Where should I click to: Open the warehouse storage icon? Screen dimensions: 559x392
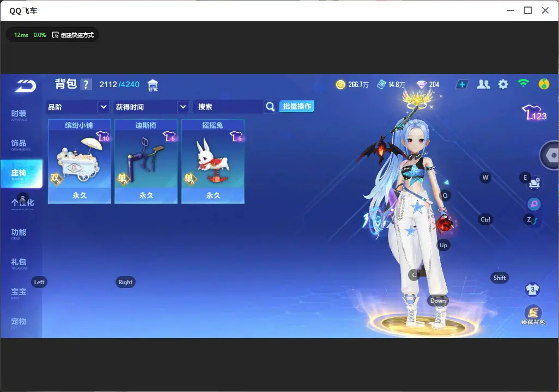pos(153,85)
